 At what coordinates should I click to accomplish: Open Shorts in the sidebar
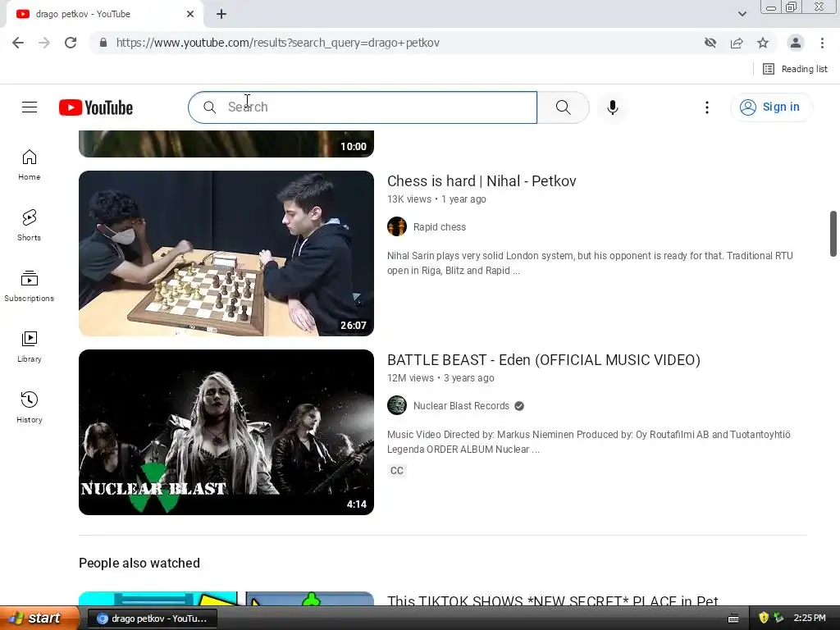point(29,225)
